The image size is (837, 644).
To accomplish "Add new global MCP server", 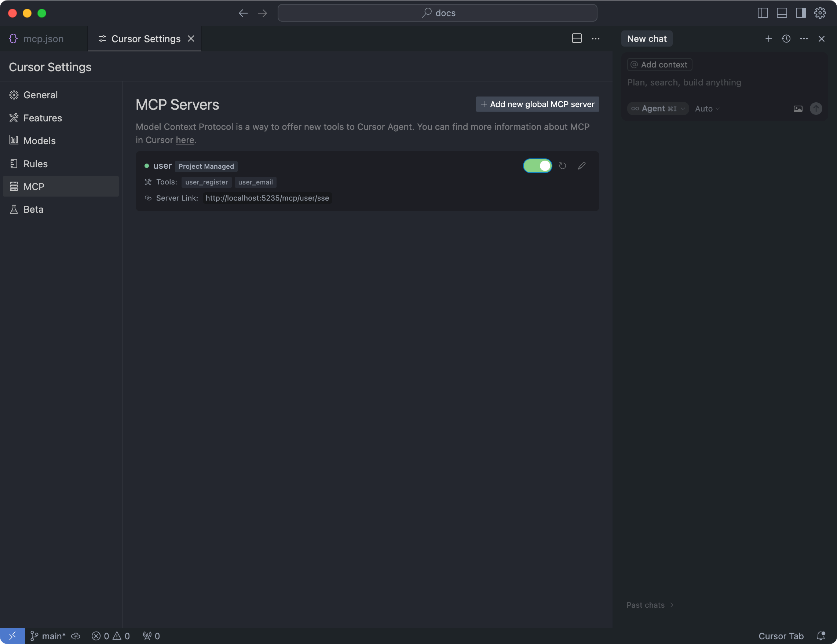I will pos(537,104).
